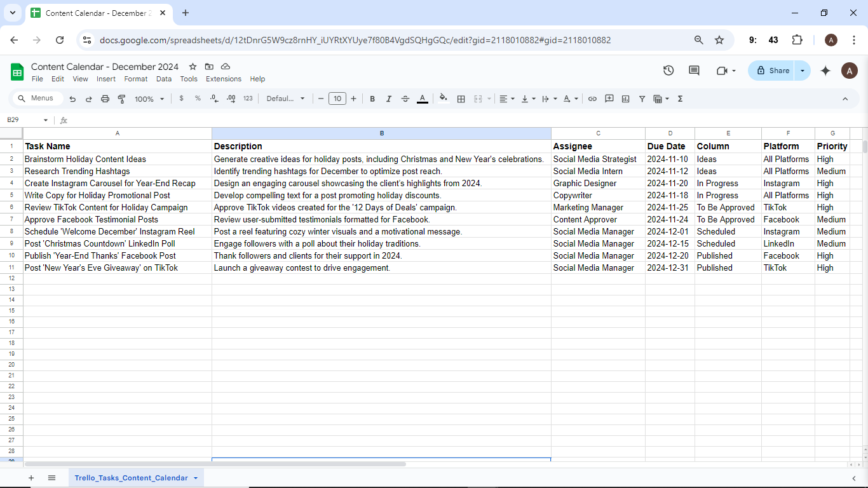This screenshot has height=488, width=868.
Task: Click the Google account avatar in Sheets
Action: coord(850,71)
